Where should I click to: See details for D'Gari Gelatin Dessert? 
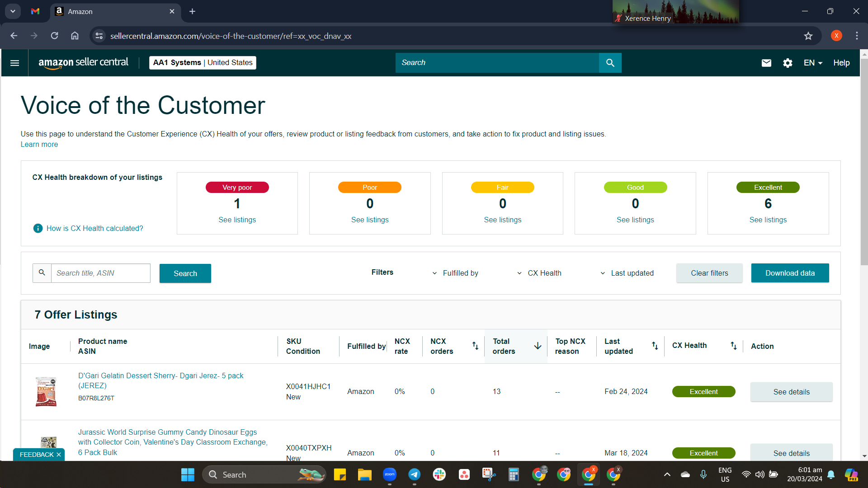(x=791, y=392)
